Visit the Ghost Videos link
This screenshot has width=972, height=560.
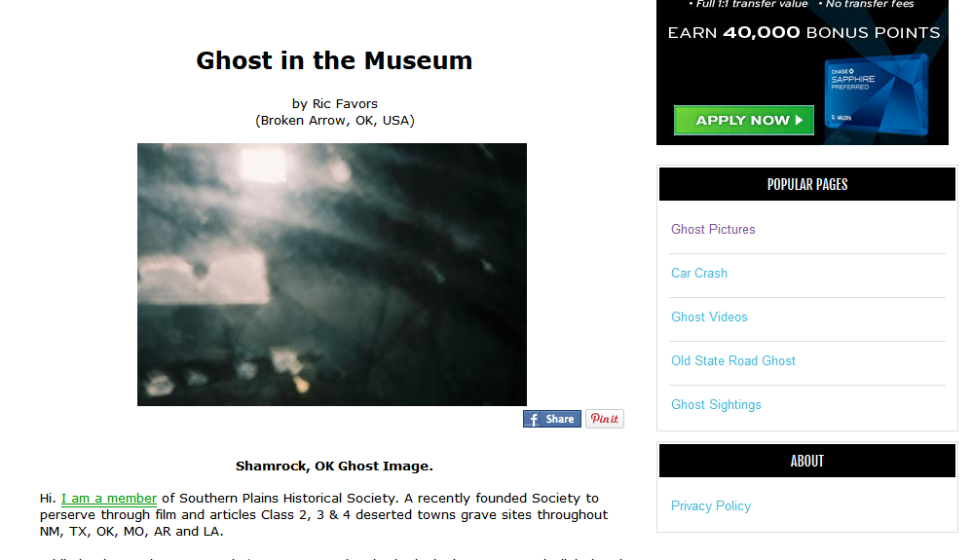(709, 317)
